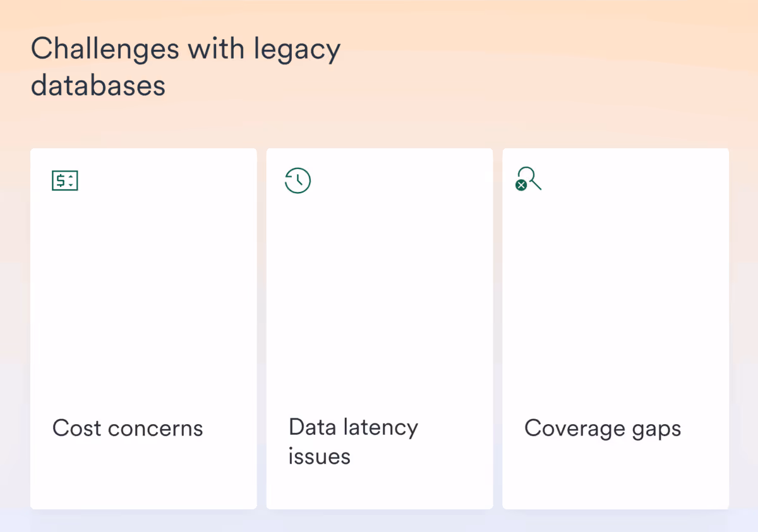Click the "Challenges with legacy" heading line
The image size is (758, 532).
pyautogui.click(x=186, y=50)
